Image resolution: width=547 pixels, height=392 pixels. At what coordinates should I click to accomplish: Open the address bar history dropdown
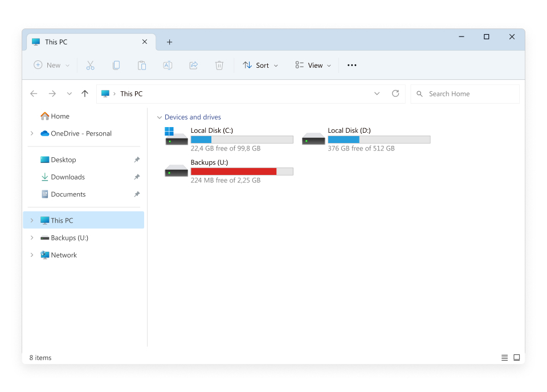[x=377, y=94]
